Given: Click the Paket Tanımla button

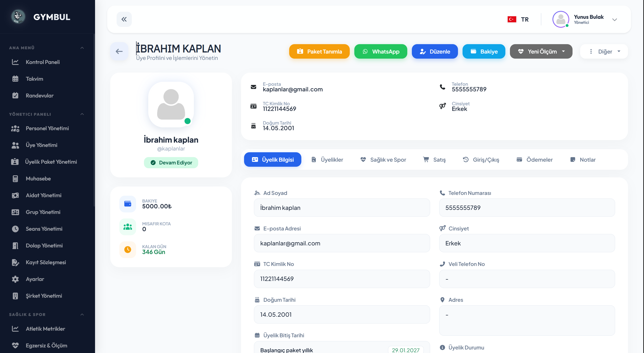Looking at the screenshot, I should pyautogui.click(x=319, y=52).
